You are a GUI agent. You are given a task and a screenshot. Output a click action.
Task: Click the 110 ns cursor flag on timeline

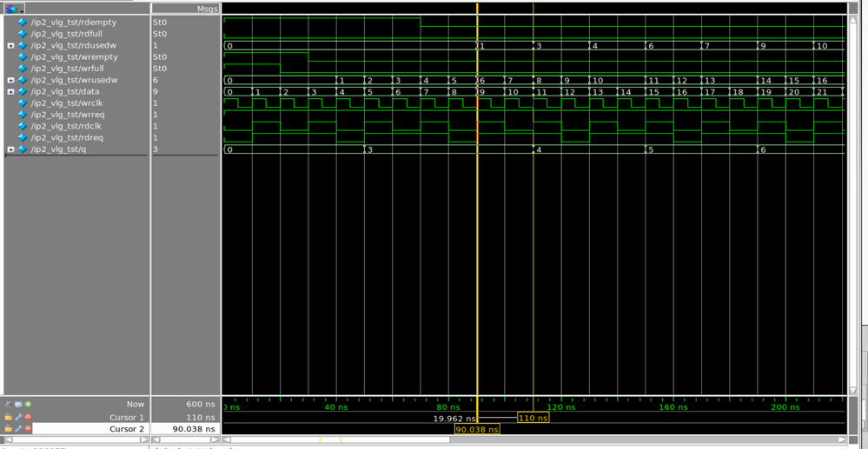pyautogui.click(x=533, y=418)
